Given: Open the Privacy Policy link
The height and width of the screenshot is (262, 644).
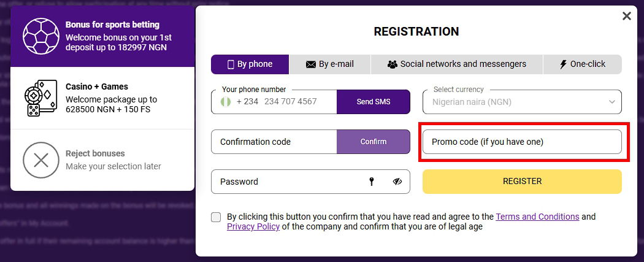Looking at the screenshot, I should pyautogui.click(x=253, y=226).
